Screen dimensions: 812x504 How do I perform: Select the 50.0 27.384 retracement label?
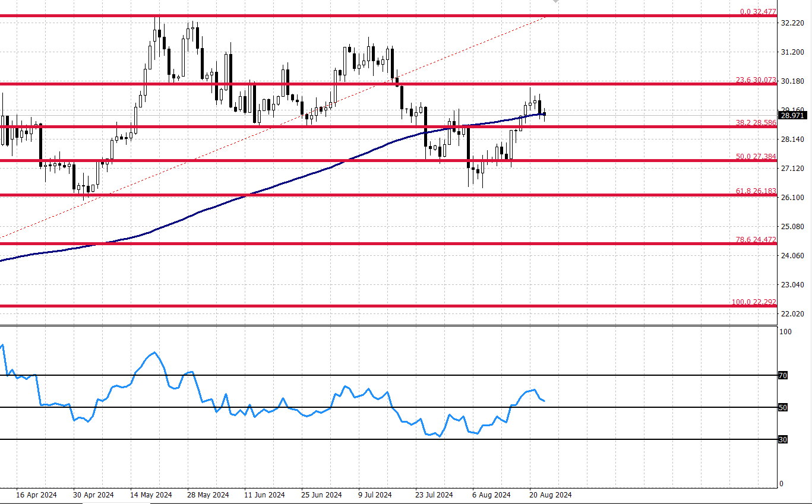click(x=756, y=157)
